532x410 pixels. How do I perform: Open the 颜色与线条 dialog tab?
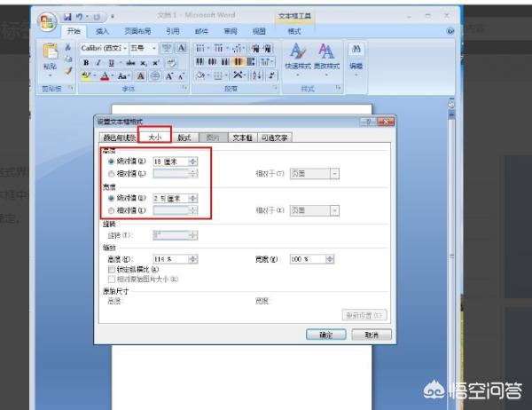tap(119, 138)
